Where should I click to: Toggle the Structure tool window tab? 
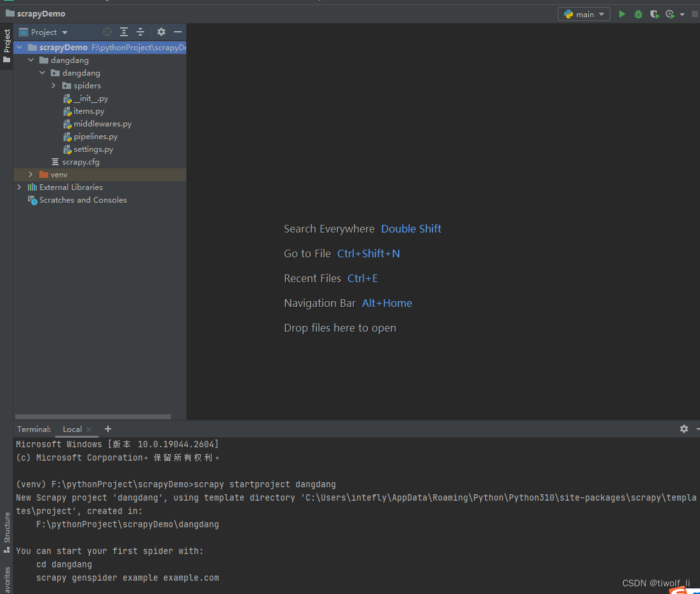(x=7, y=532)
